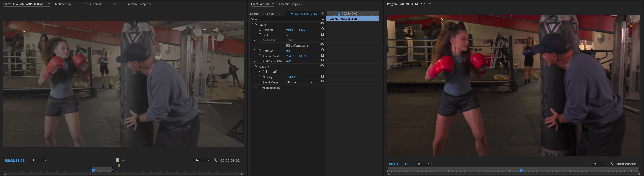
Task: Click the Position X value 960.0
Action: point(289,30)
